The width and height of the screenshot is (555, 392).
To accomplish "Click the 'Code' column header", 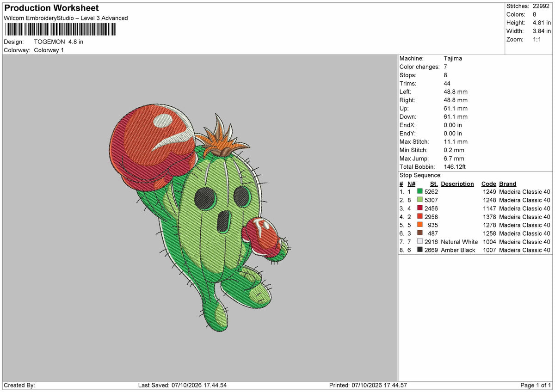I will [x=489, y=184].
